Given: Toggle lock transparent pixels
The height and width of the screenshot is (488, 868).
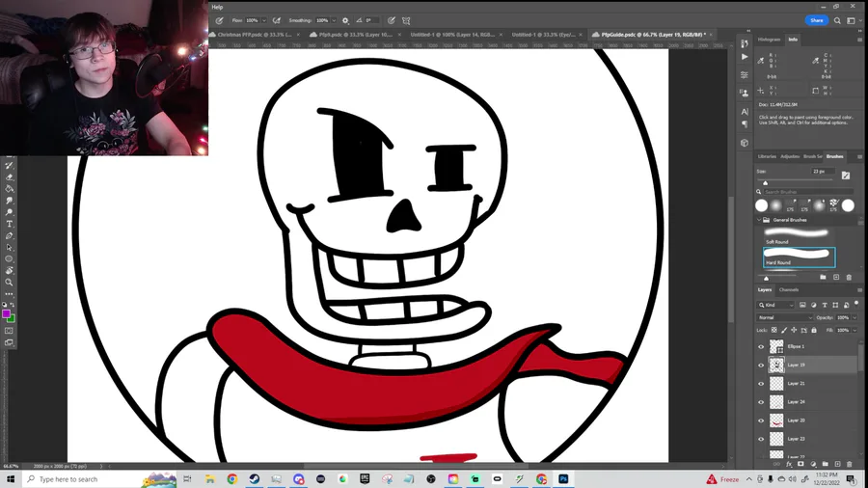Looking at the screenshot, I should [x=774, y=330].
